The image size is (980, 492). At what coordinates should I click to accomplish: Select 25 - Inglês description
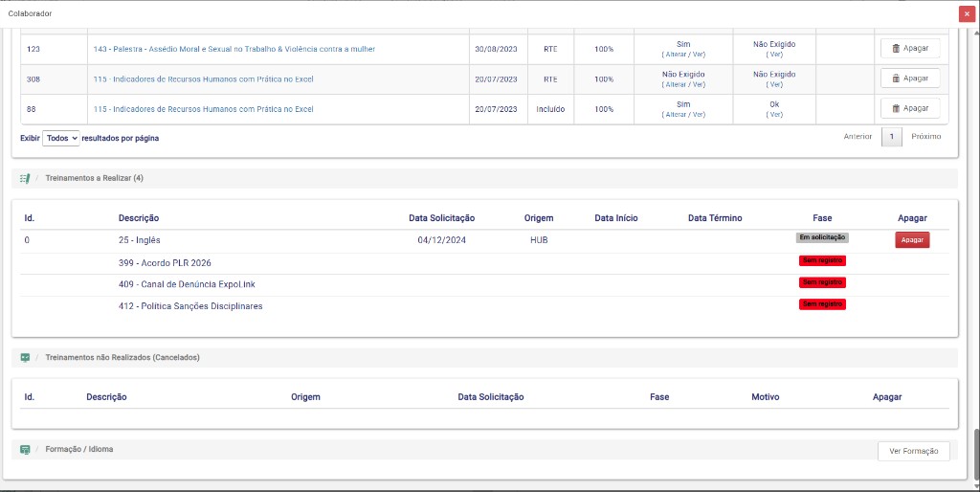(140, 240)
